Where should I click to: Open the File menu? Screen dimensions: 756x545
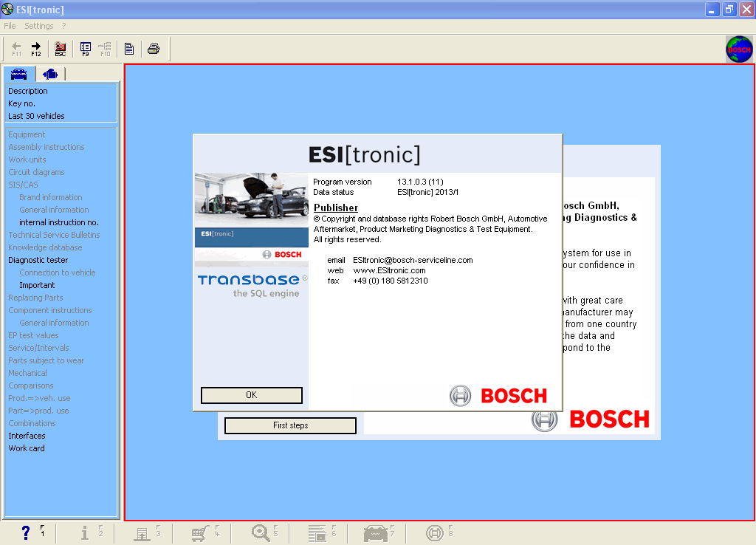(10, 26)
